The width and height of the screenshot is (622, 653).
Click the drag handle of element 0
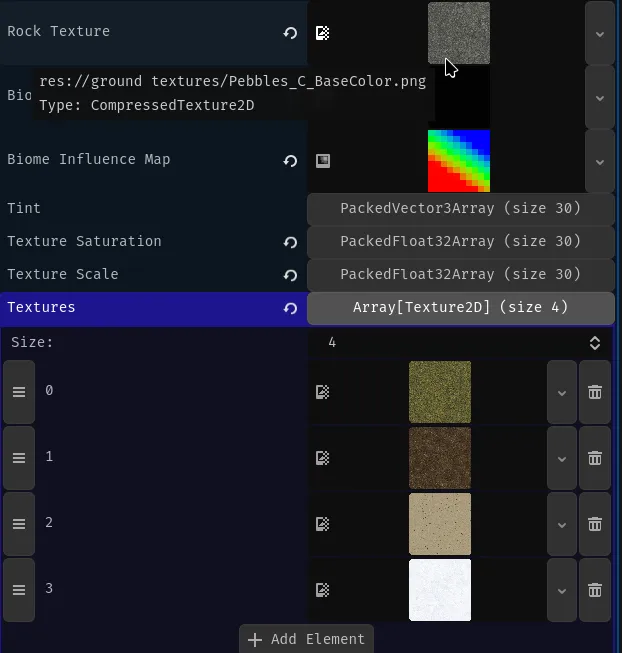pyautogui.click(x=18, y=392)
